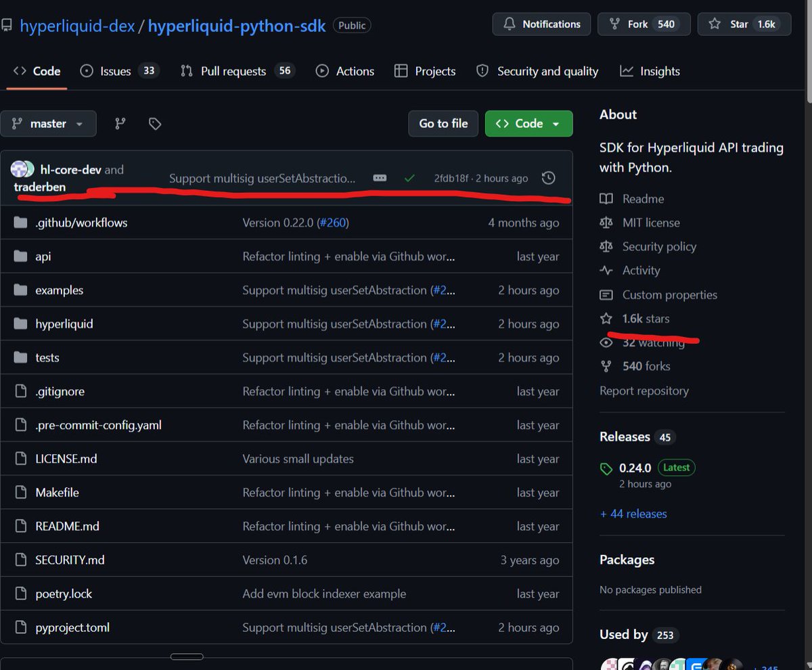Expand the master branch dropdown
Screen dimensions: 812x670
pos(48,124)
